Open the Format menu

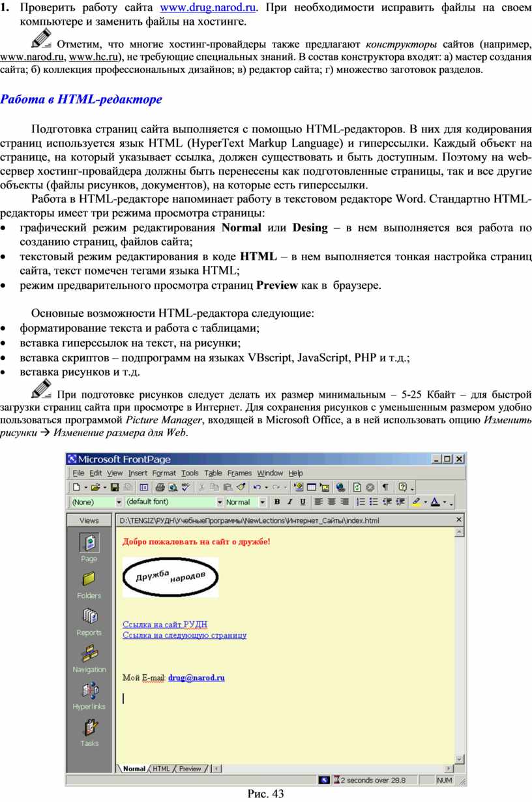pyautogui.click(x=164, y=473)
